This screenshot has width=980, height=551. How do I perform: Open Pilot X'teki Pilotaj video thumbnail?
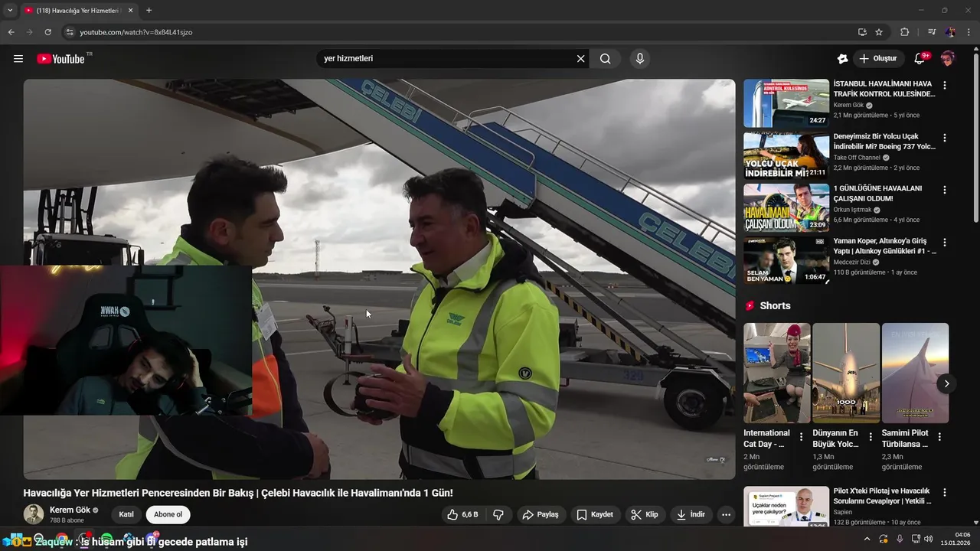pos(786,506)
